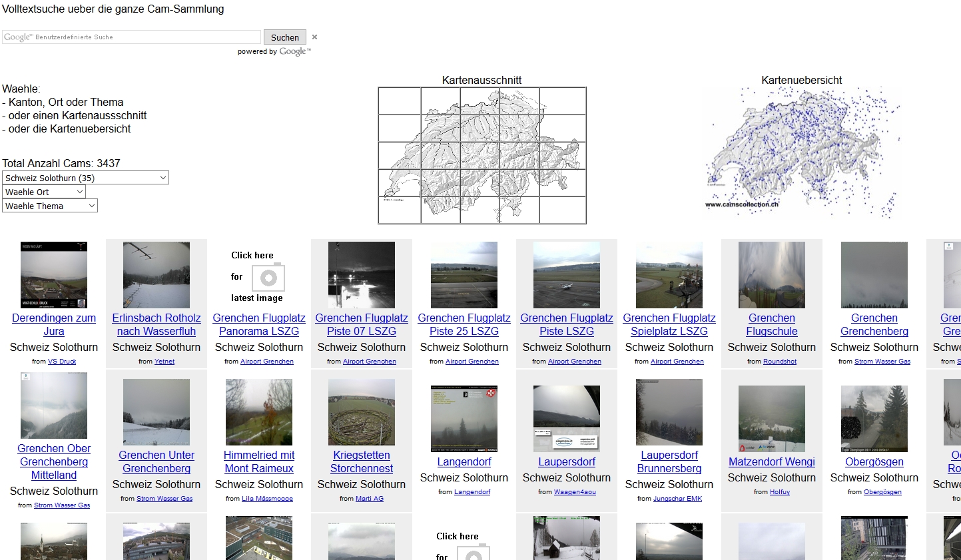Viewport: 961px width, 560px height.
Task: Open Grenchen Flugplatz Piste 07 LSZG link
Action: click(362, 325)
